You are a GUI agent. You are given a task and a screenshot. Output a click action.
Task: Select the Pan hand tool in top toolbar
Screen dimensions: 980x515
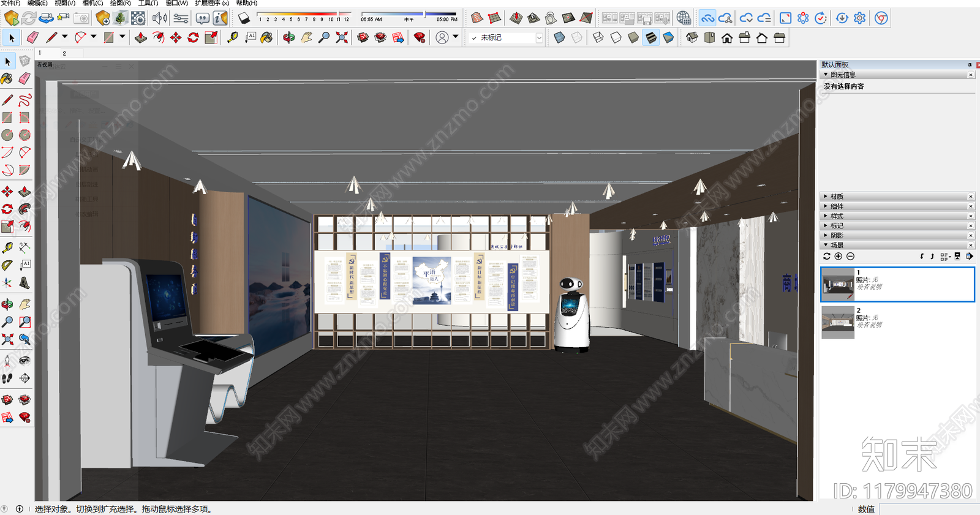click(x=306, y=38)
